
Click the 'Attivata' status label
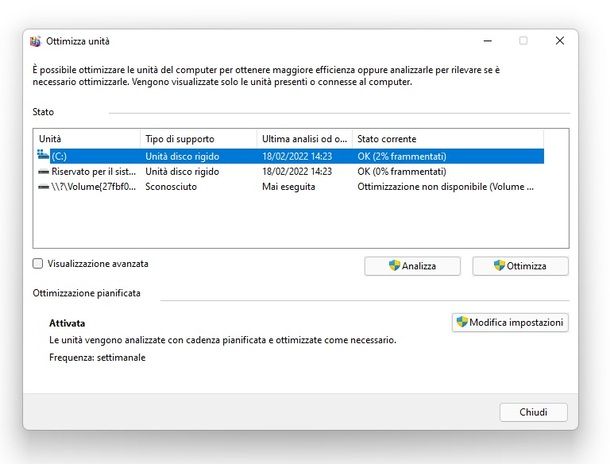tap(67, 323)
